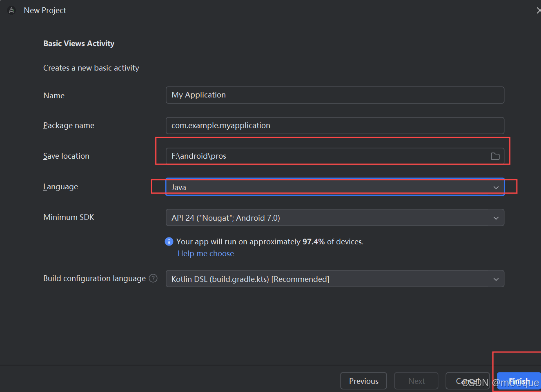Image resolution: width=541 pixels, height=392 pixels.
Task: Open the Minimum SDK dropdown showing API 24
Action: [x=327, y=217]
